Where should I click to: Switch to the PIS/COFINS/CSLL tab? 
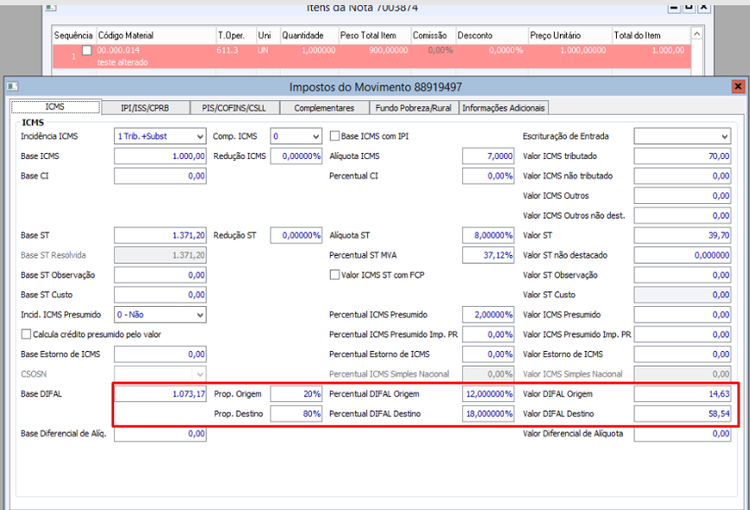tap(234, 108)
